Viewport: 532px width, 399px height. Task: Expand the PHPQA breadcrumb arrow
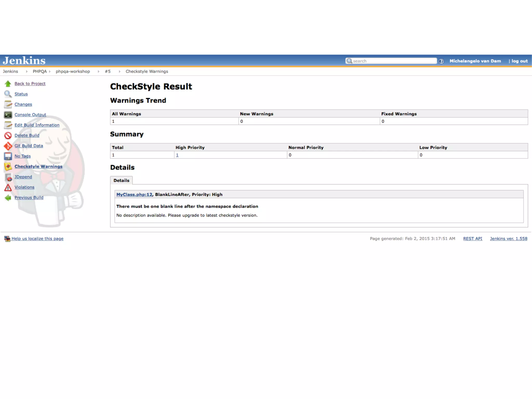click(x=50, y=71)
